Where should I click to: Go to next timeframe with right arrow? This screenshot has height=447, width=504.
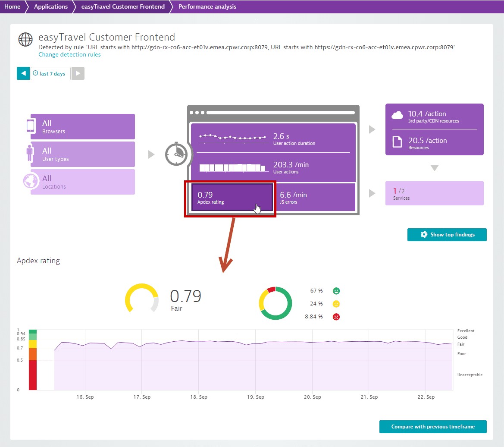[78, 73]
